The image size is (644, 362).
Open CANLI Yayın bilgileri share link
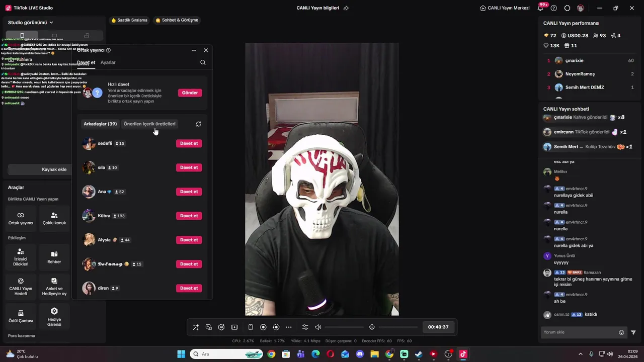346,8
